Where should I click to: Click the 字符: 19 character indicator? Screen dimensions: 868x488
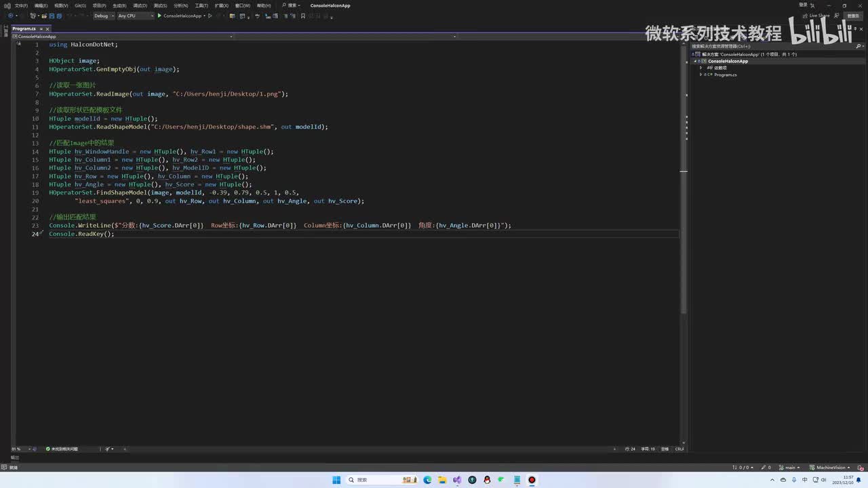tap(648, 449)
